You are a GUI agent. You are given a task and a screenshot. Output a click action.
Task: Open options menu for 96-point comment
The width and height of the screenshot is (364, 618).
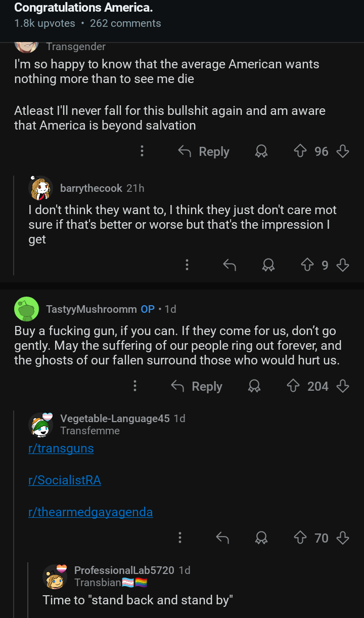pos(142,151)
